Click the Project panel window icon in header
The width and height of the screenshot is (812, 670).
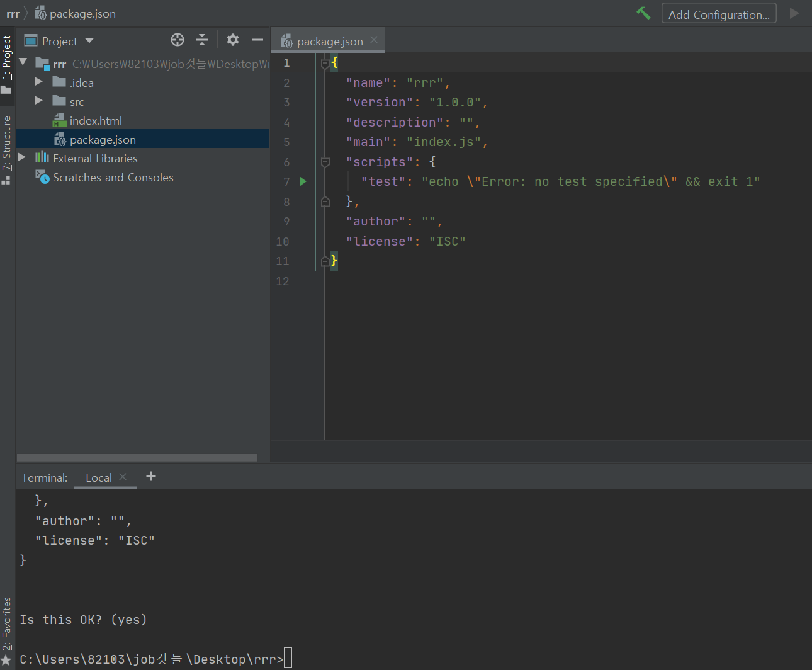coord(31,41)
